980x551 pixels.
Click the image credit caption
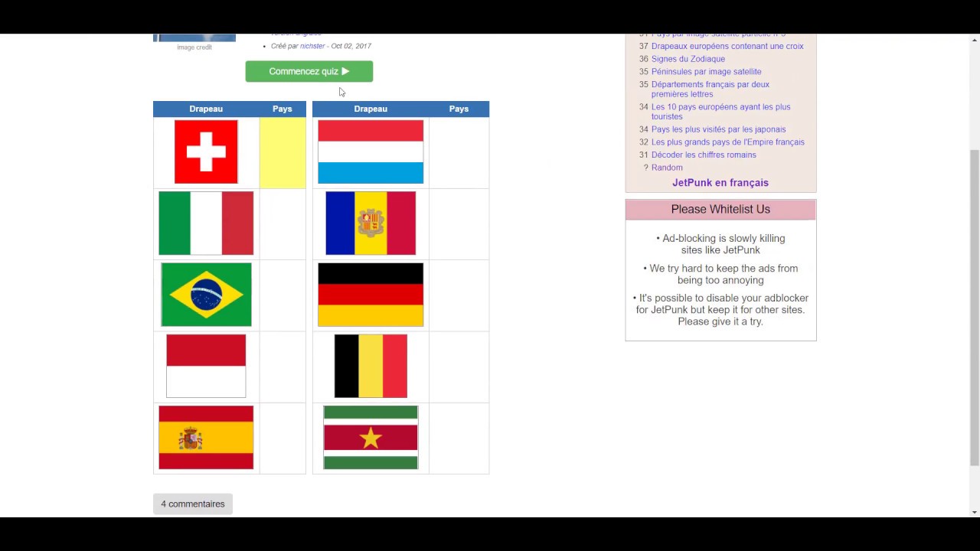coord(194,47)
